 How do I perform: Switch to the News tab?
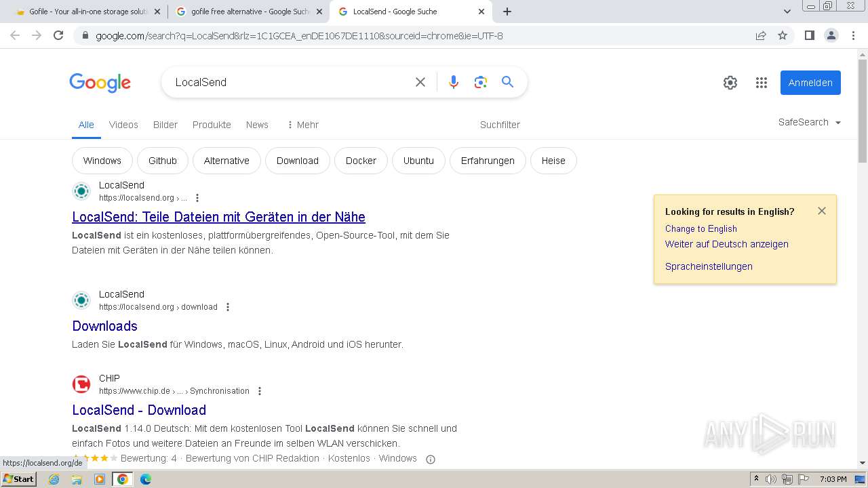click(257, 125)
